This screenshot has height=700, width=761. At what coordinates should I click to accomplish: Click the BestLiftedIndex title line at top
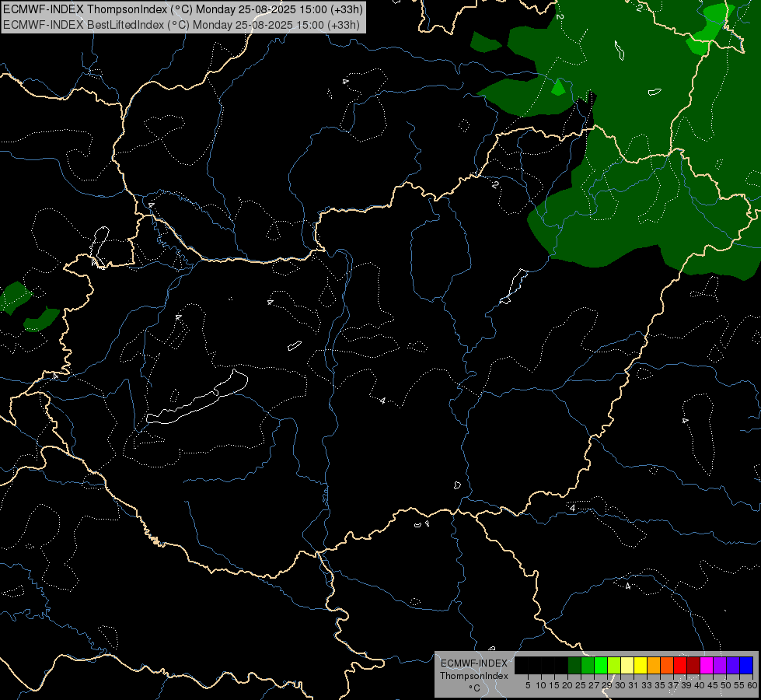pyautogui.click(x=182, y=25)
